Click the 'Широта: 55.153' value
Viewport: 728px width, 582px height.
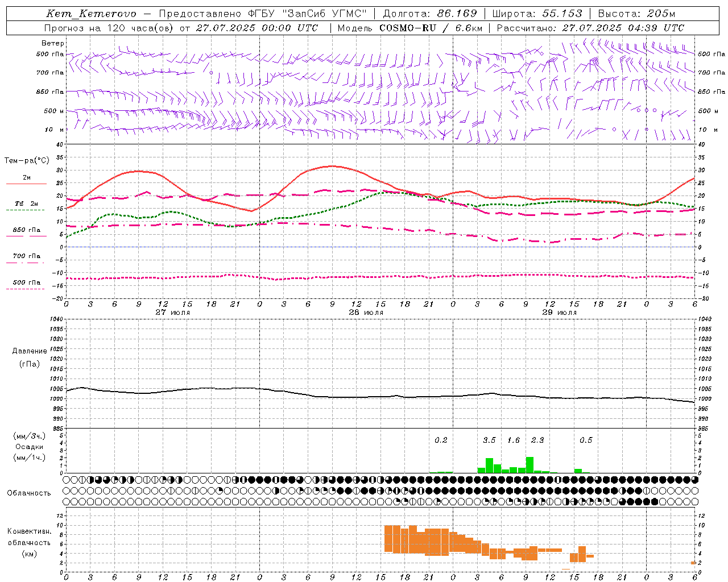click(537, 14)
